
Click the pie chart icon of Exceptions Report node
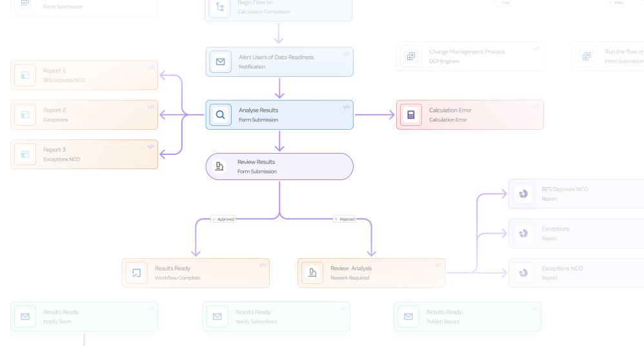(x=523, y=234)
